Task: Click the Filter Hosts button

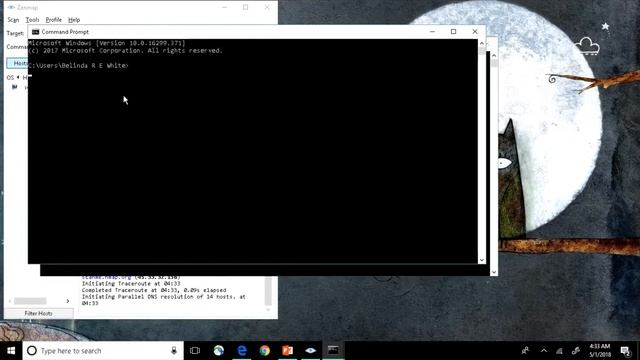Action: [38, 313]
